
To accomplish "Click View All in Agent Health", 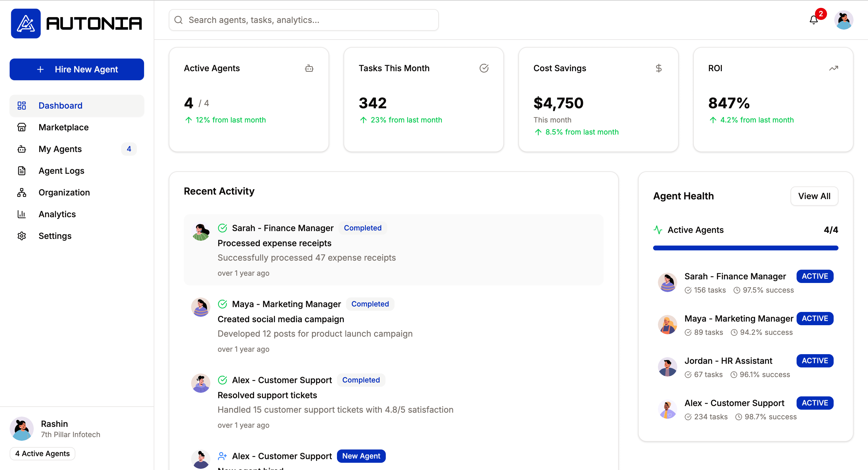I will click(814, 196).
